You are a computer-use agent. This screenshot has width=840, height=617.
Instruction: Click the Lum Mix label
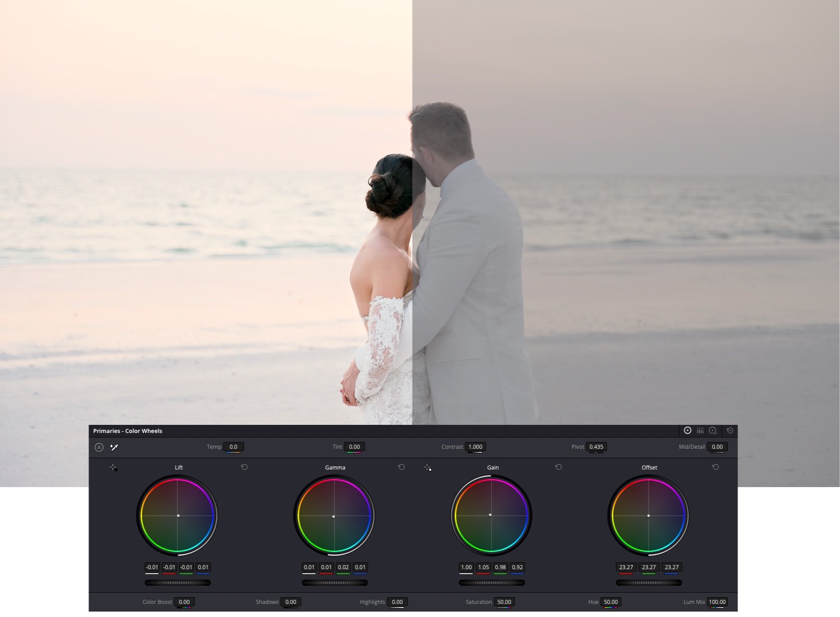point(694,602)
